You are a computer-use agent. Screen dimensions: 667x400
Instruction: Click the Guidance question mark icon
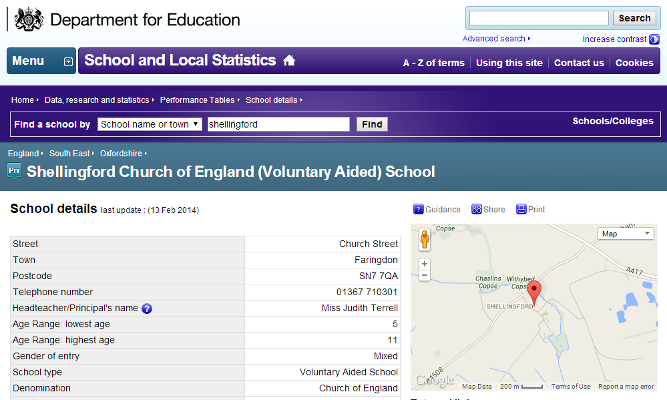(418, 209)
